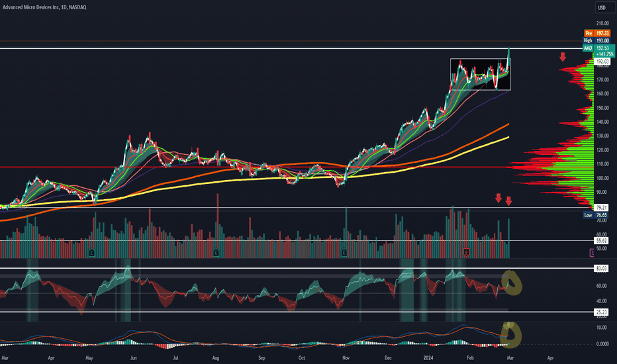Click the Dec label on the time axis
617x364 pixels.
[388, 358]
